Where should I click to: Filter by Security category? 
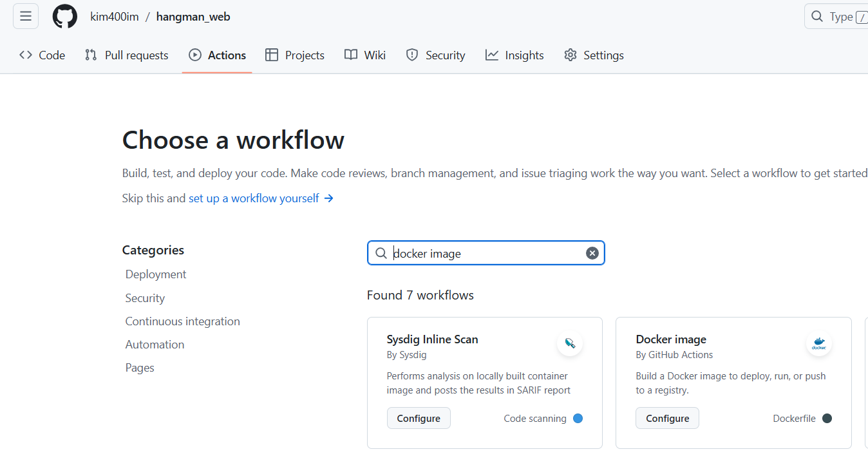point(145,298)
